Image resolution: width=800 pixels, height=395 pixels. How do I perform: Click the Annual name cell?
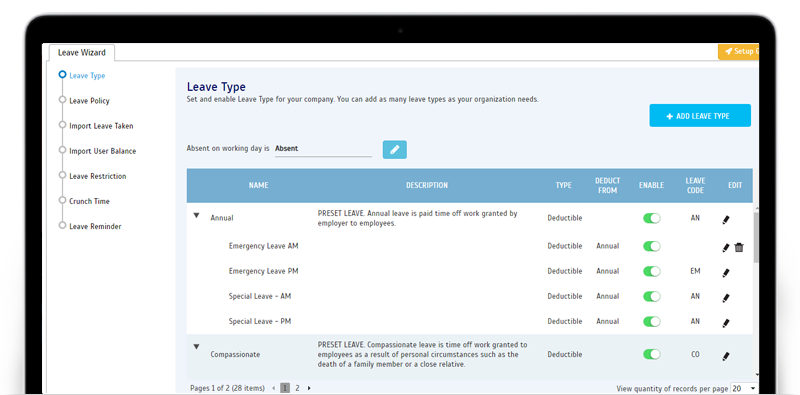[x=222, y=218]
